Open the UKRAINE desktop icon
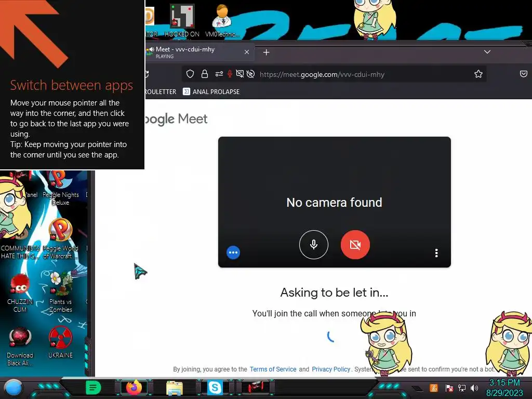The height and width of the screenshot is (399, 532). pos(60,342)
